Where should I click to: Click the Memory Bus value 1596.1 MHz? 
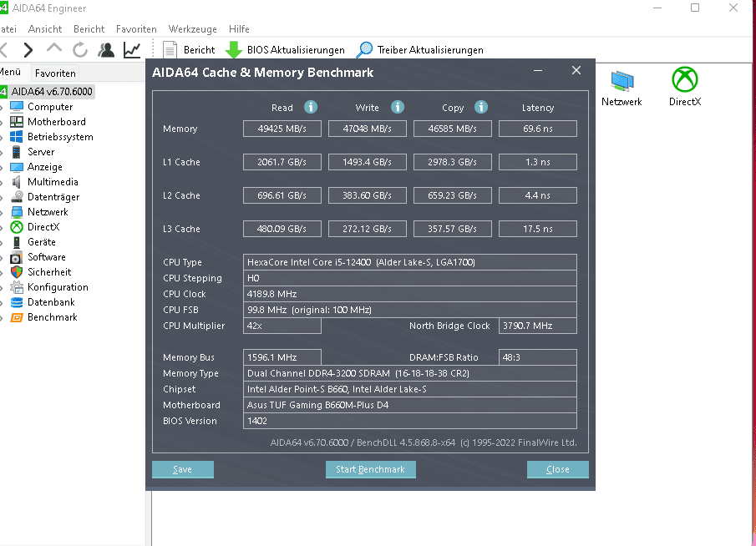(282, 357)
